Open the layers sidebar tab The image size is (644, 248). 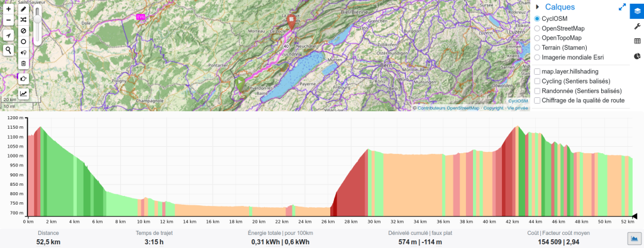coord(637,11)
